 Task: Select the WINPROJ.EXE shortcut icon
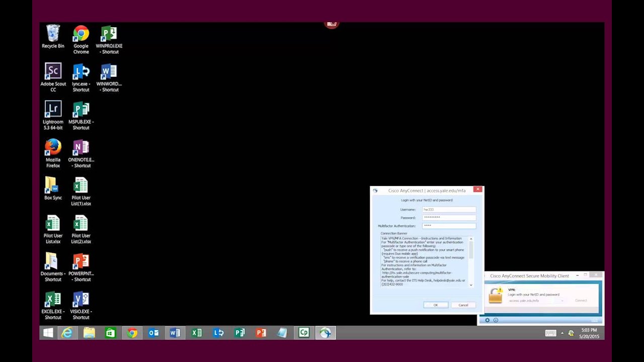pyautogui.click(x=109, y=40)
